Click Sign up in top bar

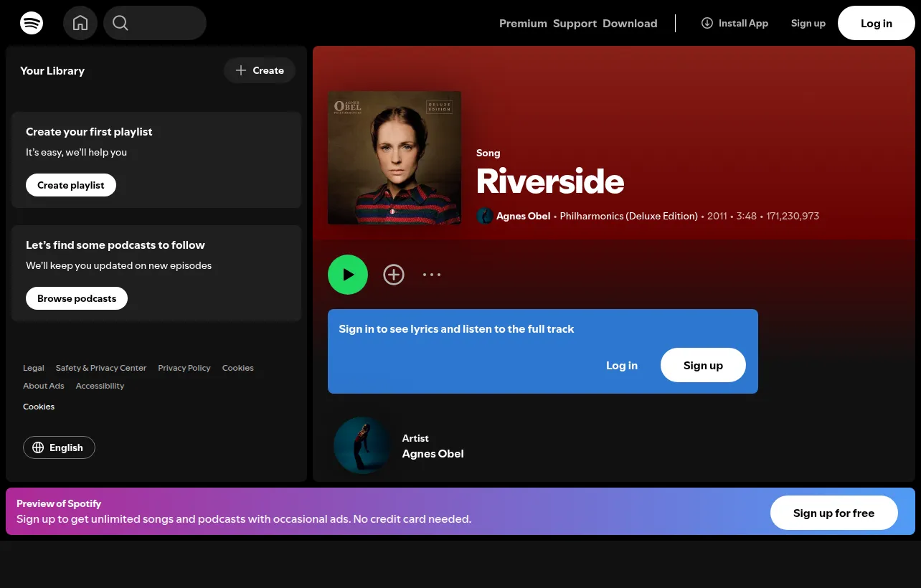coord(808,23)
